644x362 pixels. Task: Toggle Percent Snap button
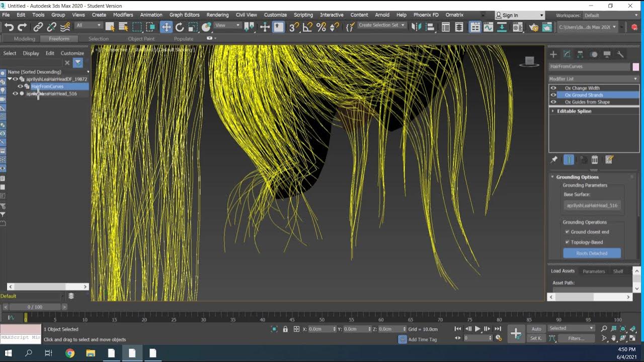click(321, 27)
